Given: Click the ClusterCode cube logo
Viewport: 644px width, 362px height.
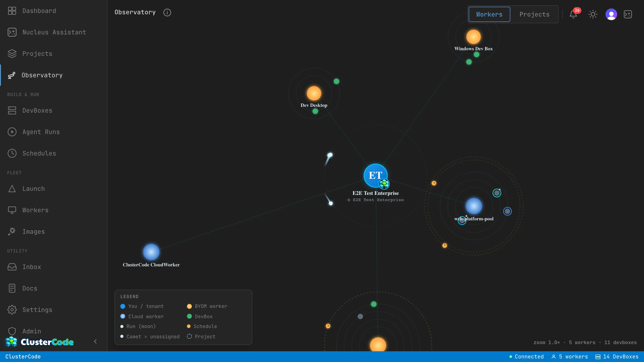Looking at the screenshot, I should (11, 341).
